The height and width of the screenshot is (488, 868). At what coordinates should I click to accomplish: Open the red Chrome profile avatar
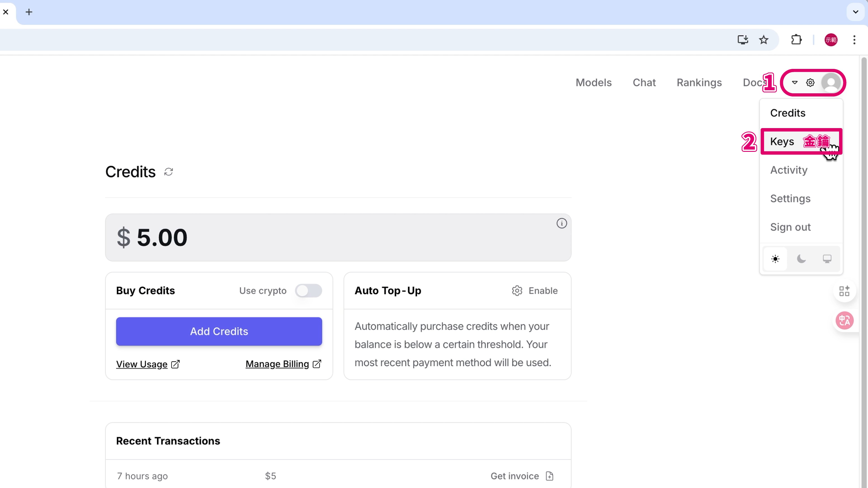click(x=831, y=40)
